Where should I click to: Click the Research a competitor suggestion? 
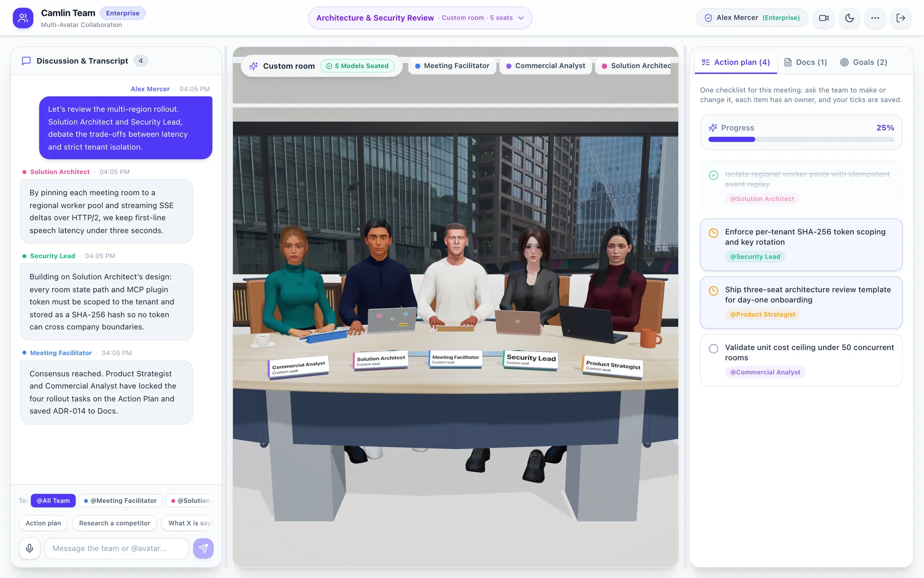tap(115, 523)
